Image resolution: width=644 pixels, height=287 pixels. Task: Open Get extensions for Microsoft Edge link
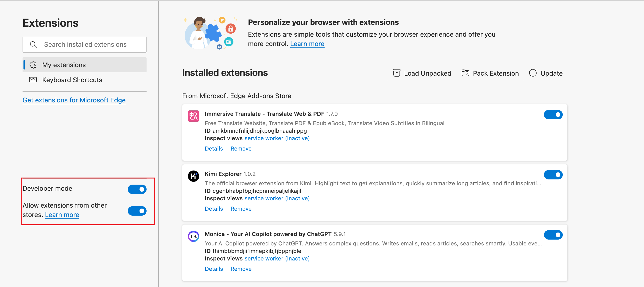(x=74, y=100)
